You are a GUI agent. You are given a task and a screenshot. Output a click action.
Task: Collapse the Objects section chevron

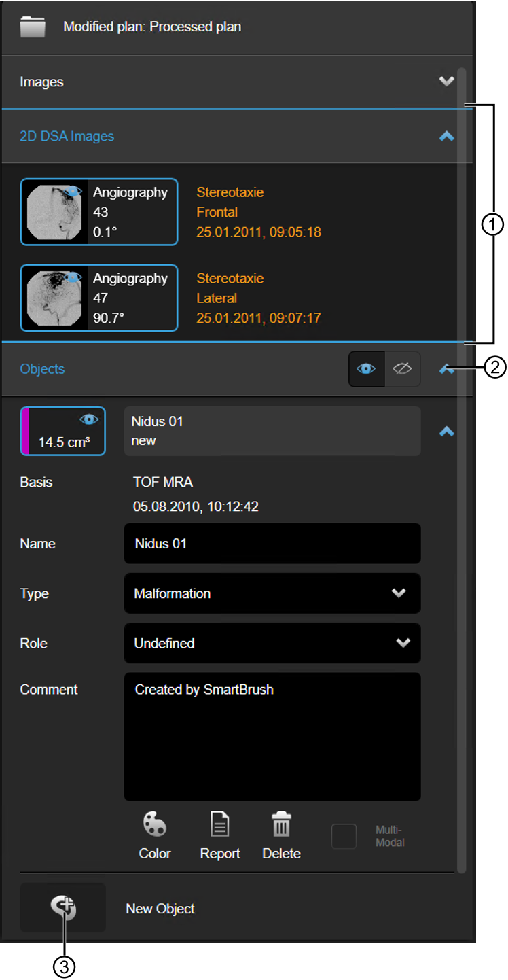(446, 369)
